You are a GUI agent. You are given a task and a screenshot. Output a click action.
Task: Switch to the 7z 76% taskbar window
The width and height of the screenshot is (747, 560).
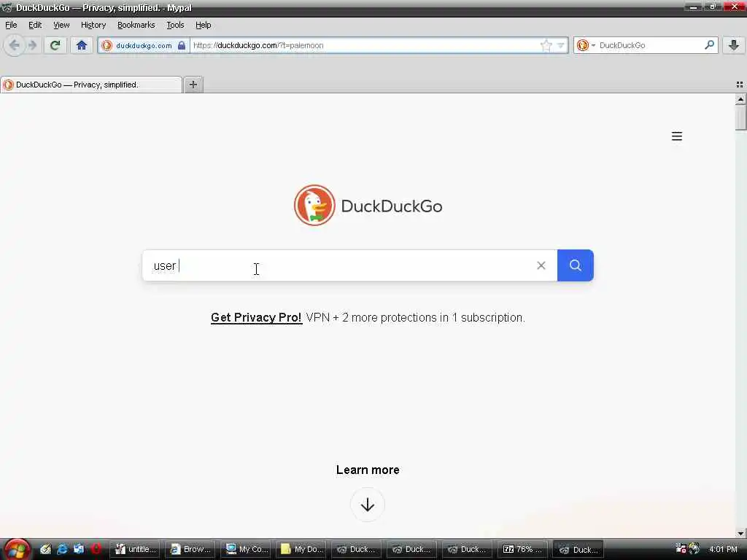[522, 549]
